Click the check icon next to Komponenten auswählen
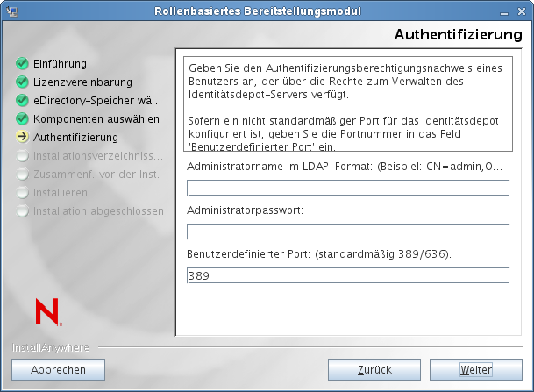The width and height of the screenshot is (534, 392). click(22, 118)
